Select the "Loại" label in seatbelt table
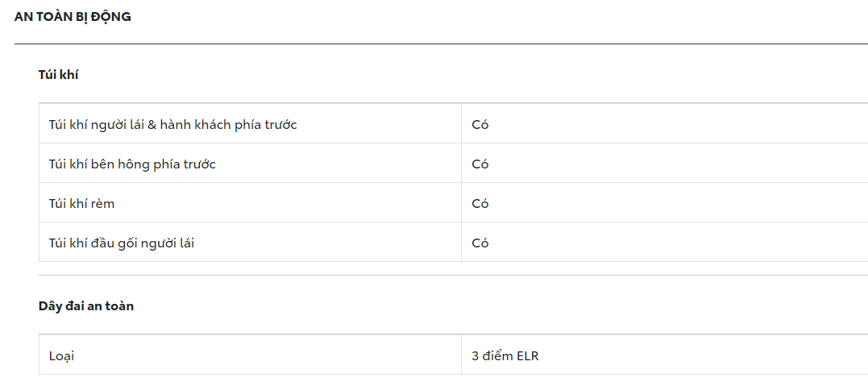Screen dimensions: 868x382 [61, 355]
